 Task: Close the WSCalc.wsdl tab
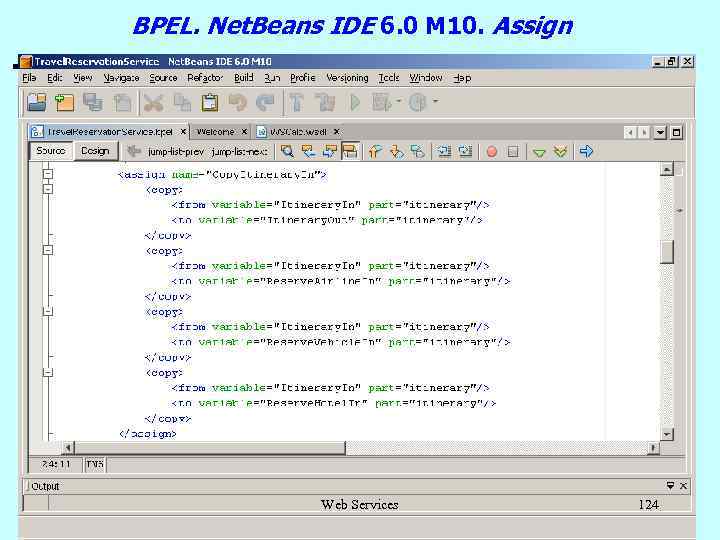pyautogui.click(x=337, y=132)
